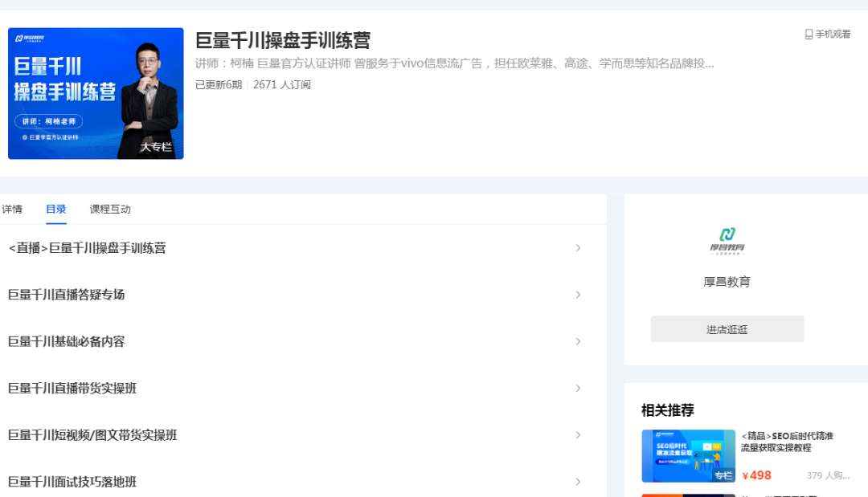The image size is (868, 497).
Task: Click the course heading 巨量千川操盘手训练营
Action: [x=283, y=40]
